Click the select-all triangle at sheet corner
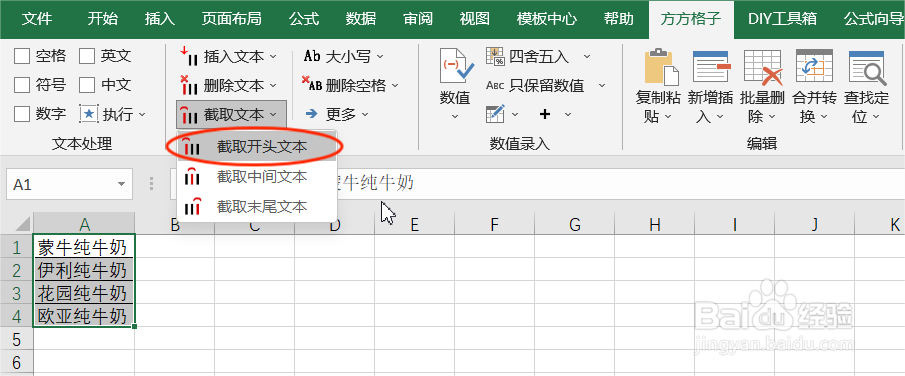Viewport: 905px width, 376px height. (x=23, y=224)
